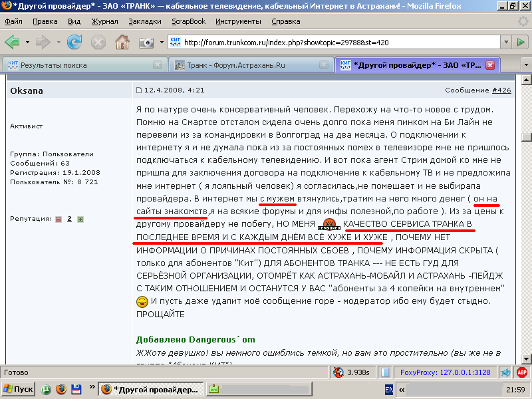
Task: Go back using the green Back arrow
Action: (x=12, y=43)
